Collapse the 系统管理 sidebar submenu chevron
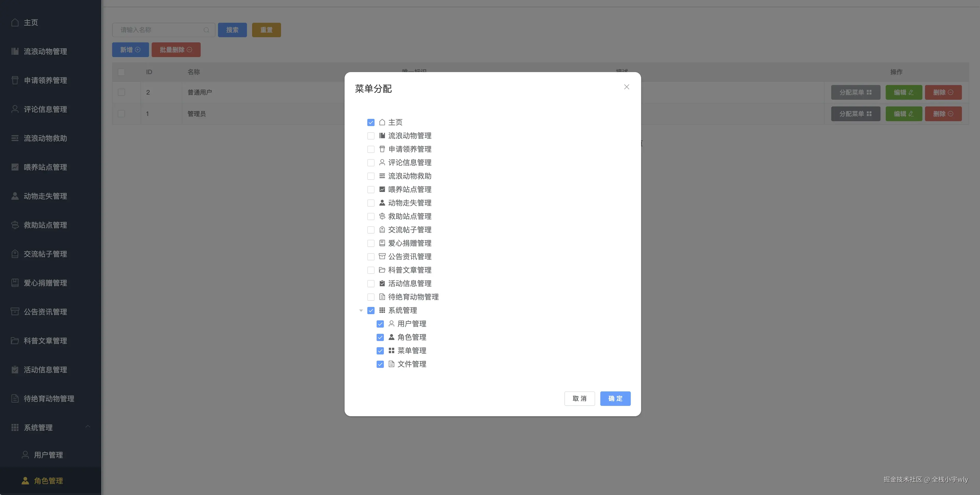Image resolution: width=980 pixels, height=495 pixels. [x=88, y=427]
